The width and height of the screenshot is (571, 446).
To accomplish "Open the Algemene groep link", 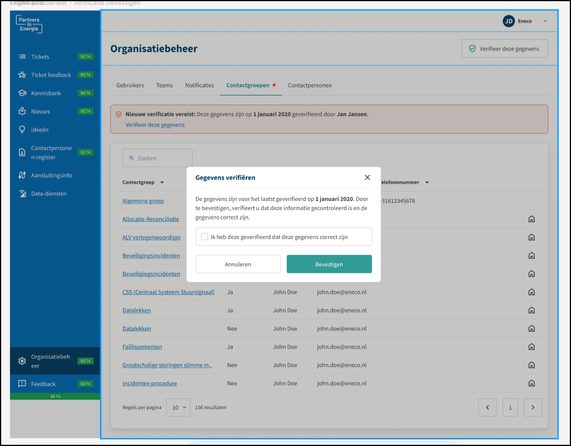I will point(143,201).
